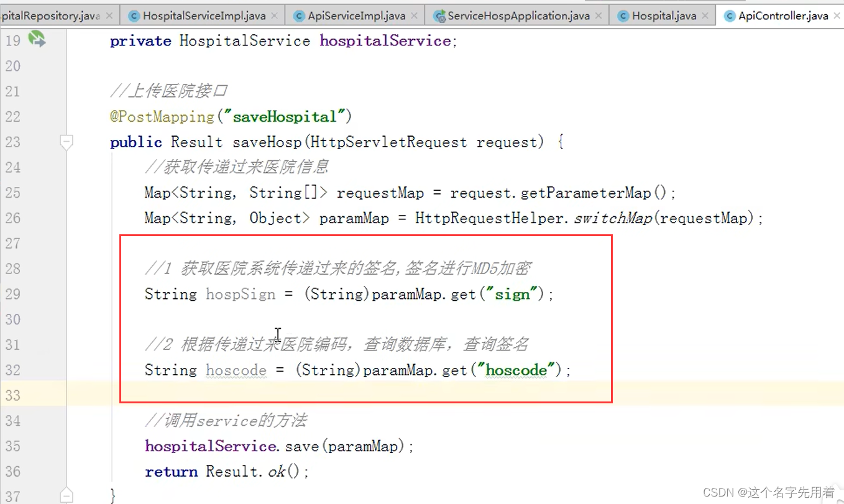Click line number 33 in gutter
The height and width of the screenshot is (504, 844).
tap(13, 395)
